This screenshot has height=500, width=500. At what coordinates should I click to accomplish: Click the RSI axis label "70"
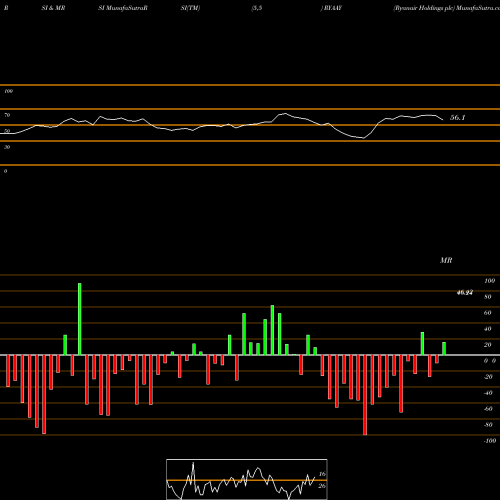(x=7, y=115)
